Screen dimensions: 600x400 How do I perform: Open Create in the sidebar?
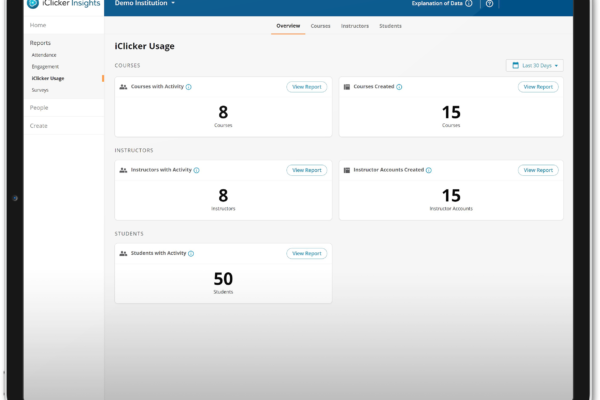tap(39, 126)
